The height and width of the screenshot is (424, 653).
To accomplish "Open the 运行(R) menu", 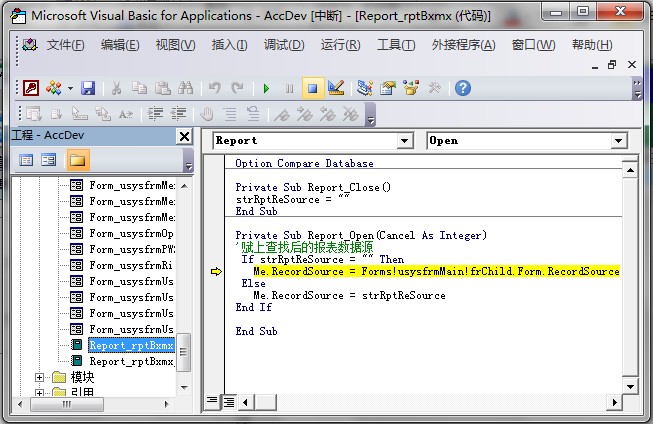I will tap(340, 45).
